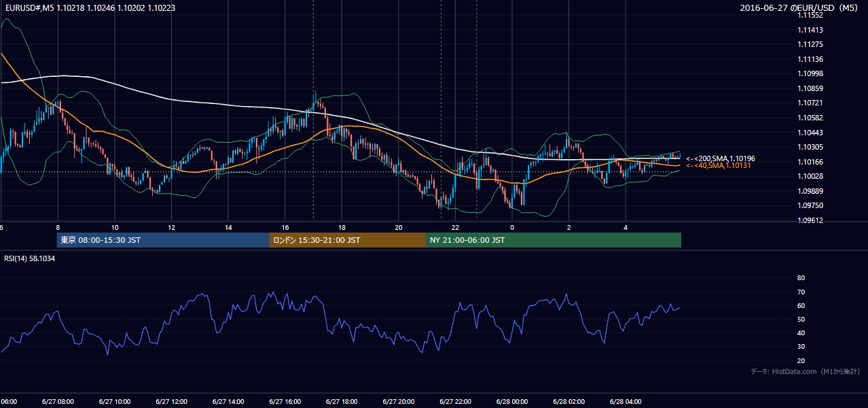868x408 pixels.
Task: Click the 6/27 22:00 date label
Action: point(455,401)
